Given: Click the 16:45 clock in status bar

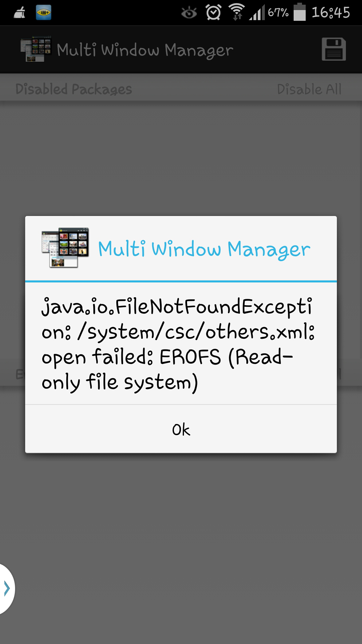Looking at the screenshot, I should (x=331, y=13).
